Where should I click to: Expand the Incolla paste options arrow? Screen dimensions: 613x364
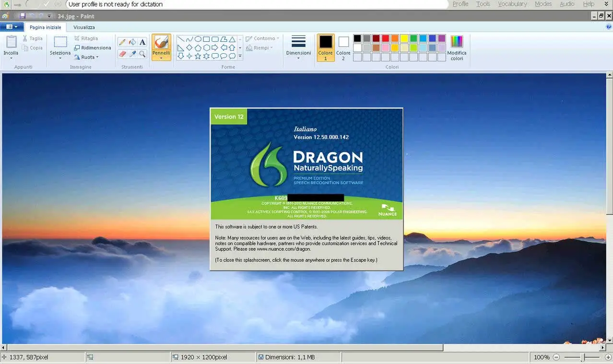tap(11, 58)
